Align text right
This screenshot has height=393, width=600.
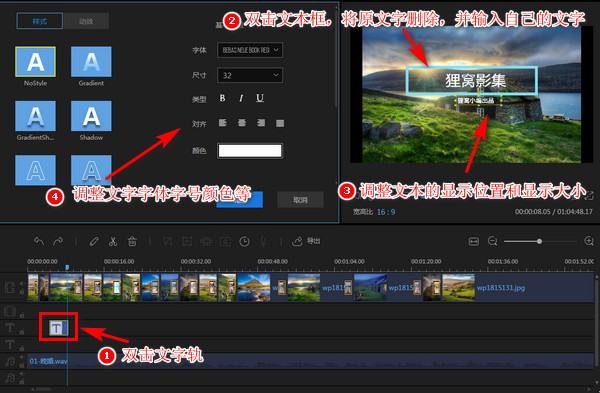tap(261, 123)
